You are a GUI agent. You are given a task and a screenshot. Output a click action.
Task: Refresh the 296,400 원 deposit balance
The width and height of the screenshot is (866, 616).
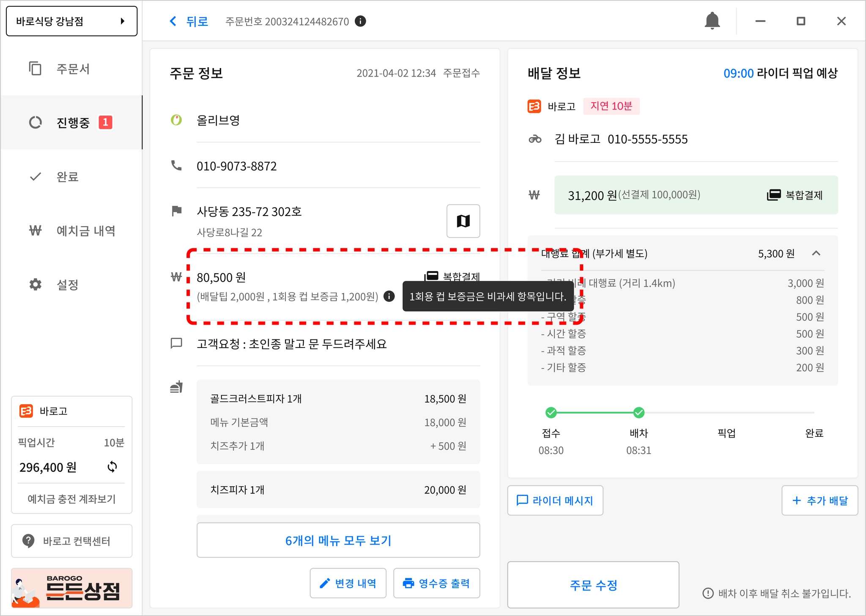[112, 467]
